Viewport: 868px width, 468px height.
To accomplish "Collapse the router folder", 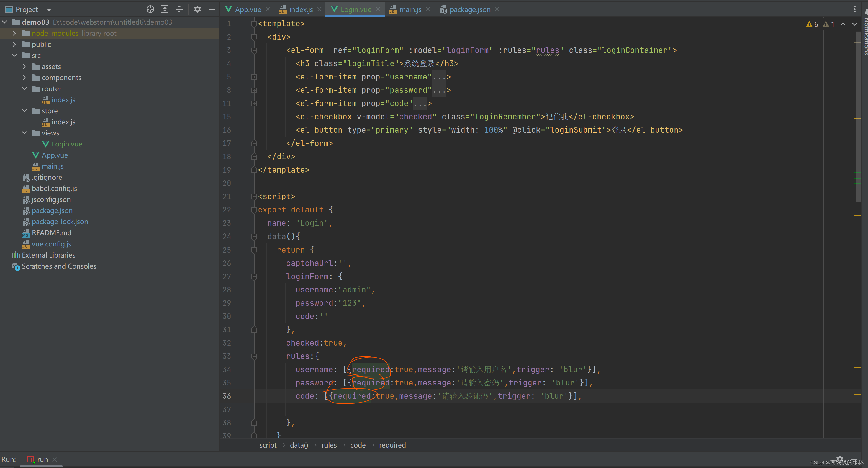I will click(24, 89).
